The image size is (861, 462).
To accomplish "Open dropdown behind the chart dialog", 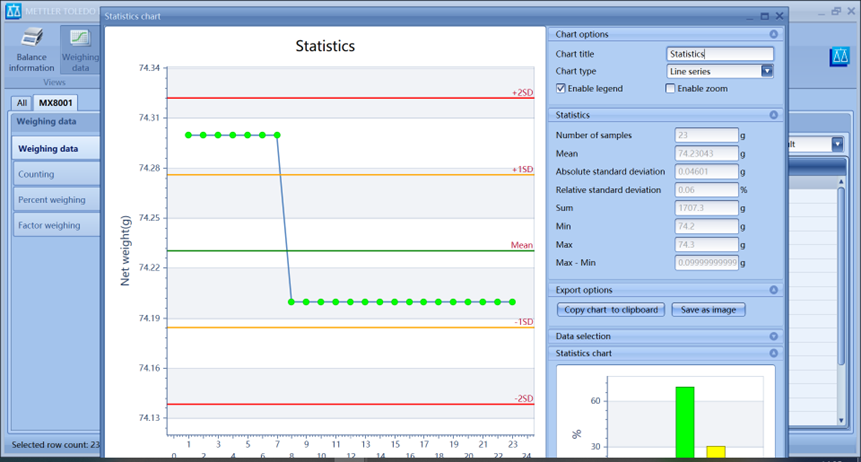I will [837, 144].
